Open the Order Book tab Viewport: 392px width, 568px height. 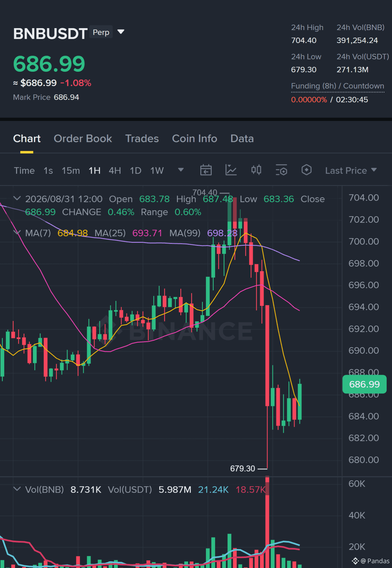coord(83,139)
